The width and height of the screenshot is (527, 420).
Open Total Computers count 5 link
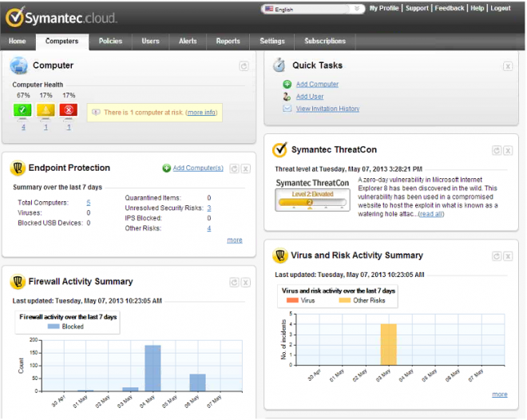tap(89, 203)
